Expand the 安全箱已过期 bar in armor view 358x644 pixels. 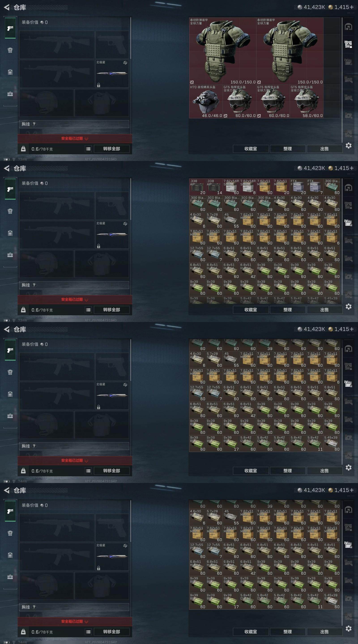pos(75,138)
